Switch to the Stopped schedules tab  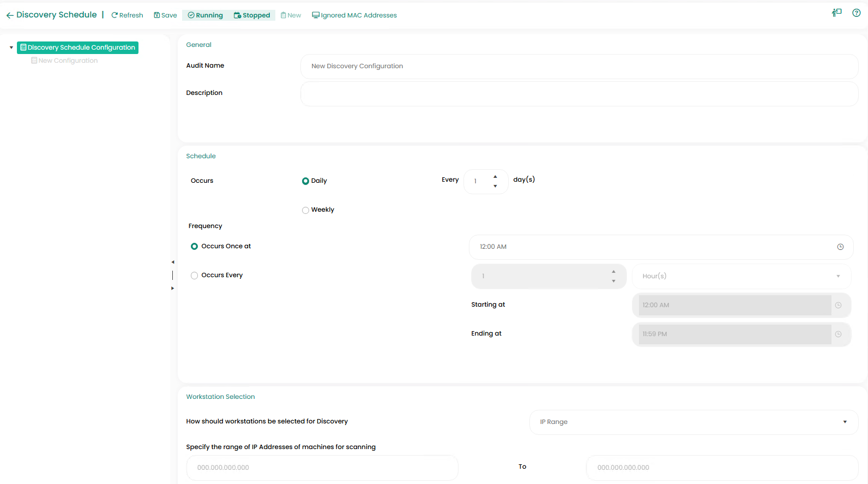[x=252, y=15]
